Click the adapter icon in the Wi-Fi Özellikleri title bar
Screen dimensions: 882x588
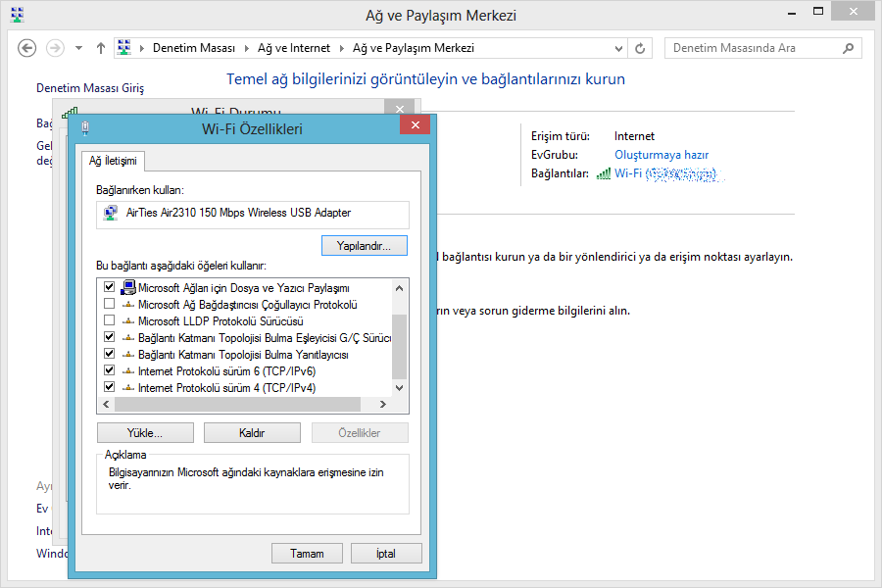pos(85,128)
